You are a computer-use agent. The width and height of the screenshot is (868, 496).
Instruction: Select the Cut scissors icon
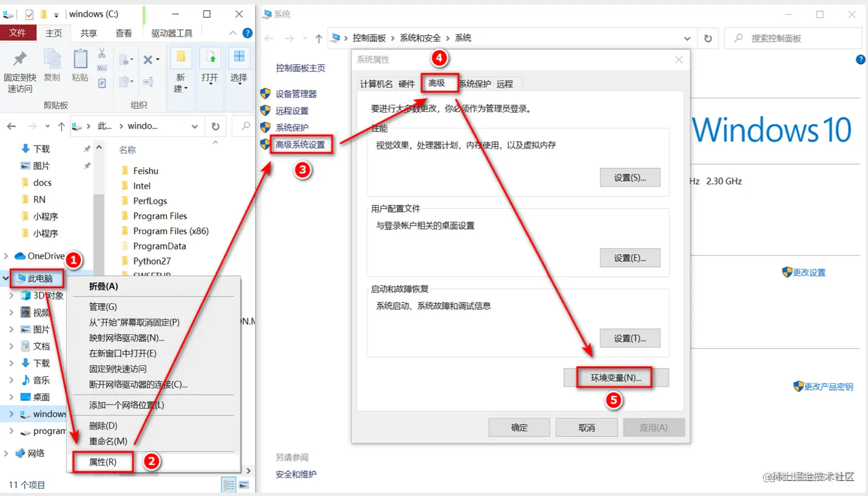tap(103, 55)
